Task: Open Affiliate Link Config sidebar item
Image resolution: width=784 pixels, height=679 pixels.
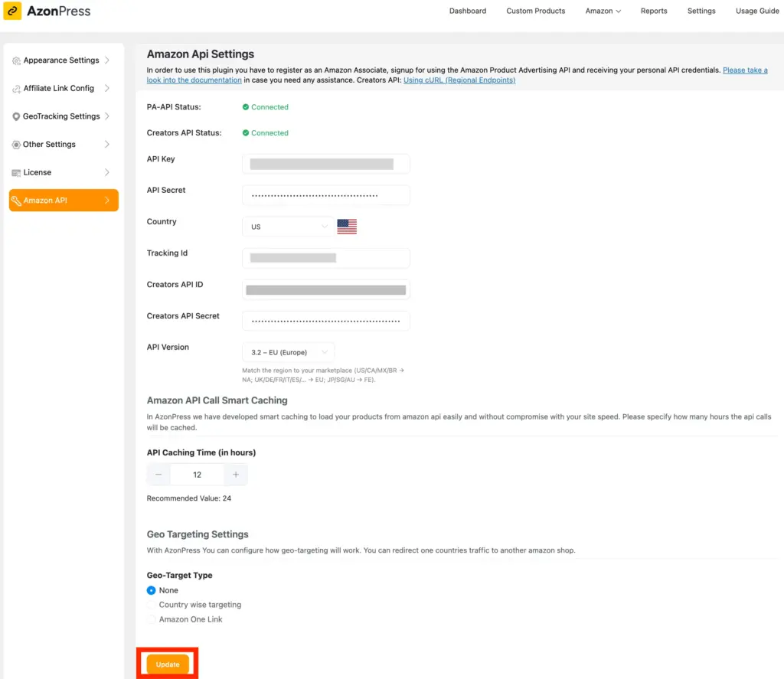Action: 64,88
